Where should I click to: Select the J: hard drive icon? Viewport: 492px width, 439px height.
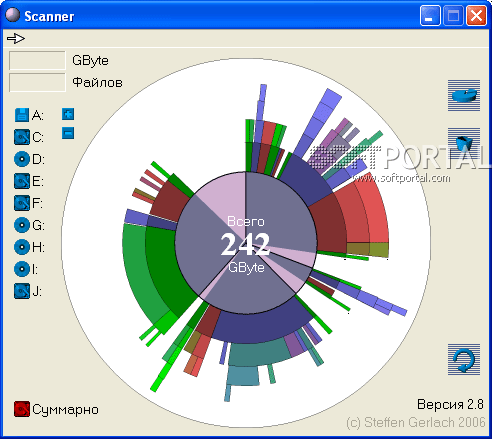coord(22,291)
